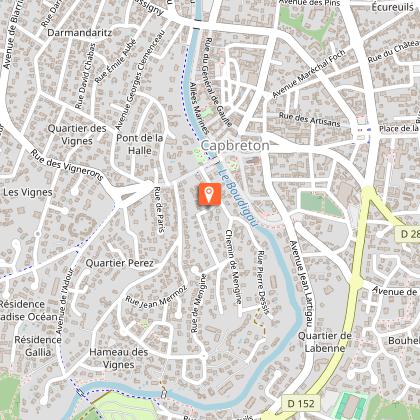This screenshot has height=420, width=420.
Task: Click the Pont de la Halle label
Action: tap(140, 144)
